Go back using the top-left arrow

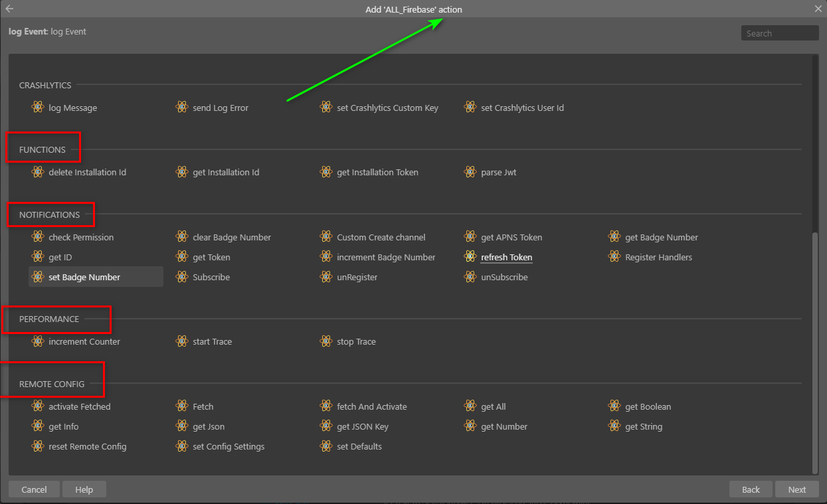9,9
